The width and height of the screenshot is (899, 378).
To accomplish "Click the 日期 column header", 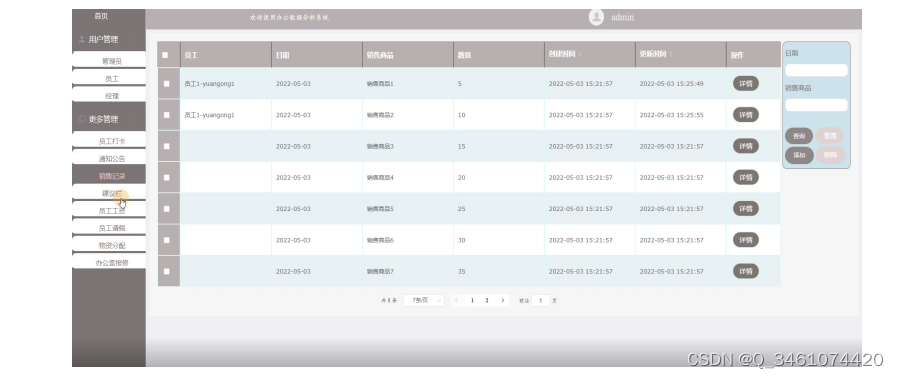I will coord(316,55).
